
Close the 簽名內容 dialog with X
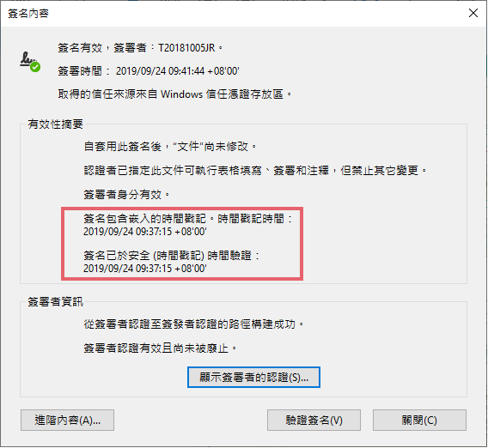point(473,13)
